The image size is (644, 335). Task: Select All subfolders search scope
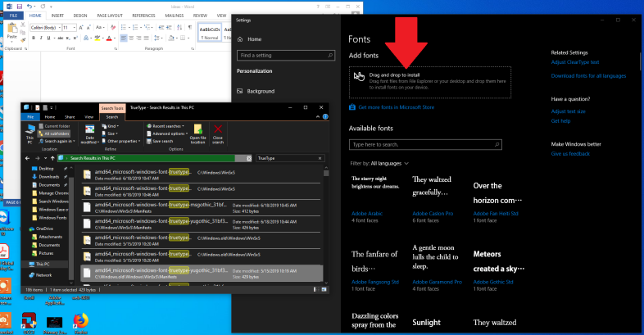coord(54,134)
